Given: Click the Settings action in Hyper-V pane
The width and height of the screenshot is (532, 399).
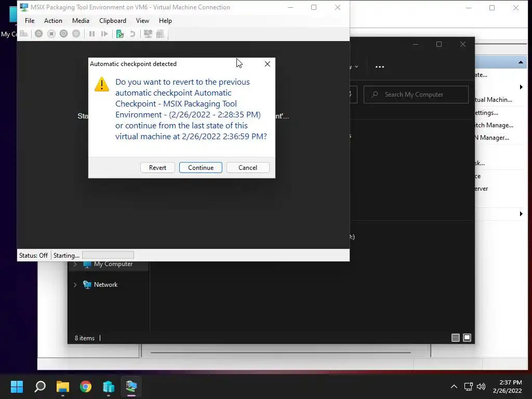Looking at the screenshot, I should [x=486, y=113].
